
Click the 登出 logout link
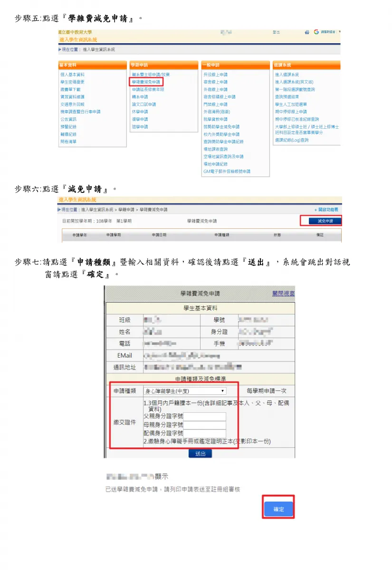276,32
